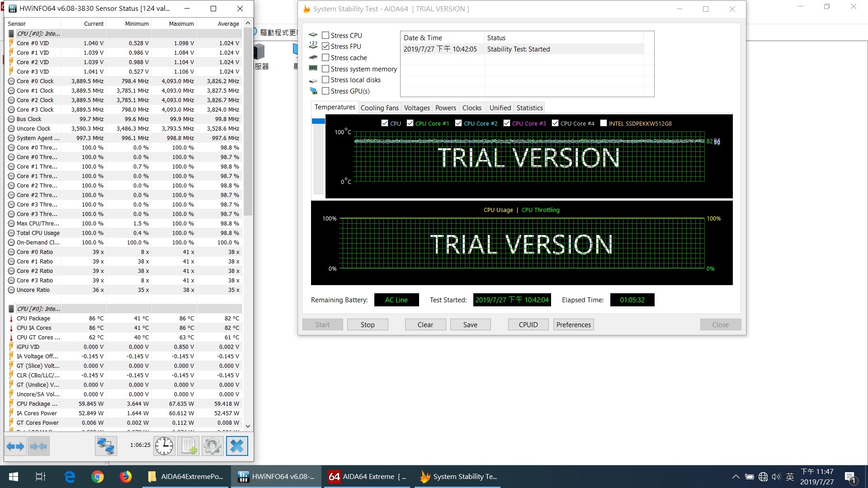Uncheck CPU Core #1 graph checkbox

click(410, 123)
